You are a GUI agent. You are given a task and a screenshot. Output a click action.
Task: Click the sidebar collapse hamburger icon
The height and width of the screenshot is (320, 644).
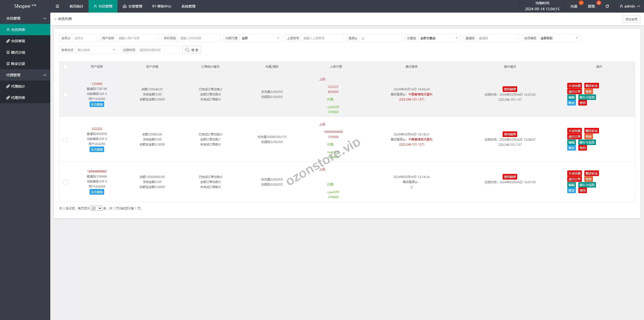pos(57,6)
